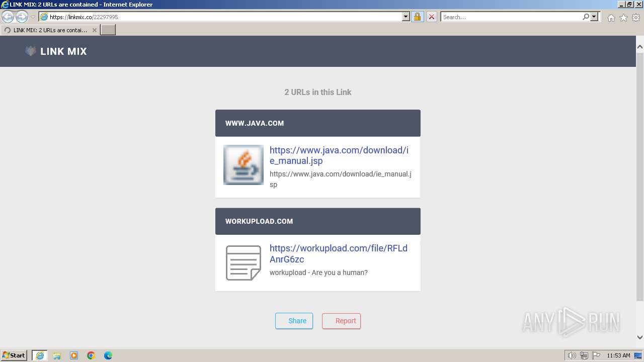Viewport: 644px width, 362px height.
Task: Click the WWW.JAVA.COM card header
Action: click(x=318, y=123)
